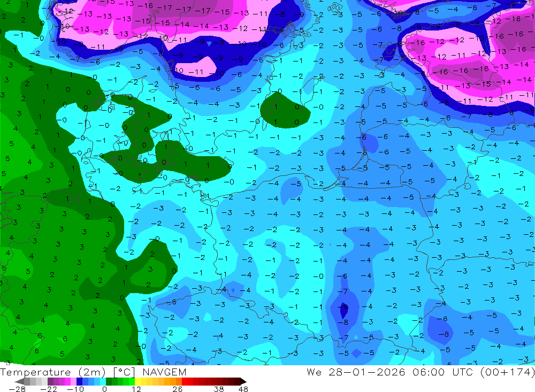
Task: Click the yellow swatch above 12 on the legend
Action: pyautogui.click(x=138, y=381)
